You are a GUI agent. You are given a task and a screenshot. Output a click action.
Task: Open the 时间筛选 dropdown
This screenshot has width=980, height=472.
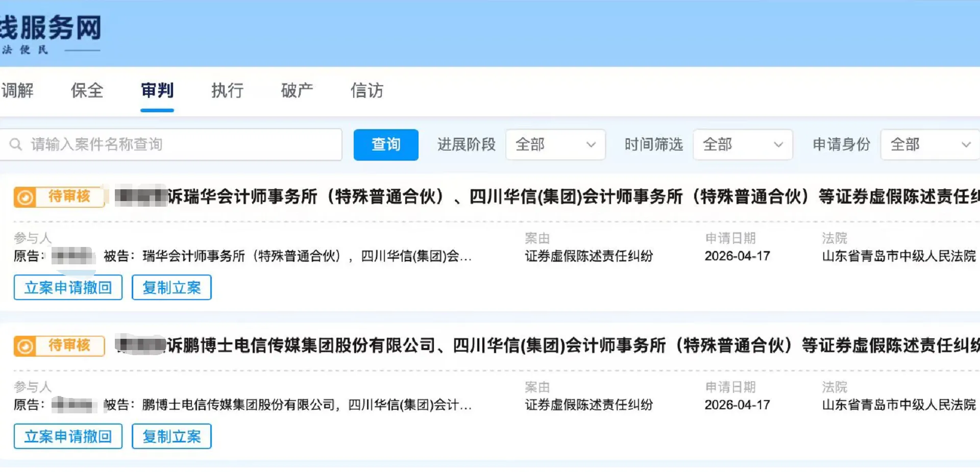743,145
